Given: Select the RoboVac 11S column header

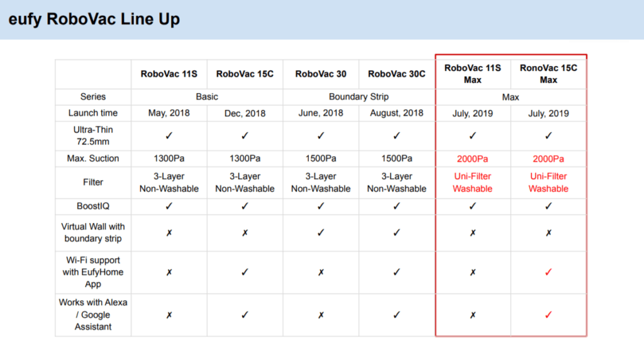Looking at the screenshot, I should (x=169, y=74).
